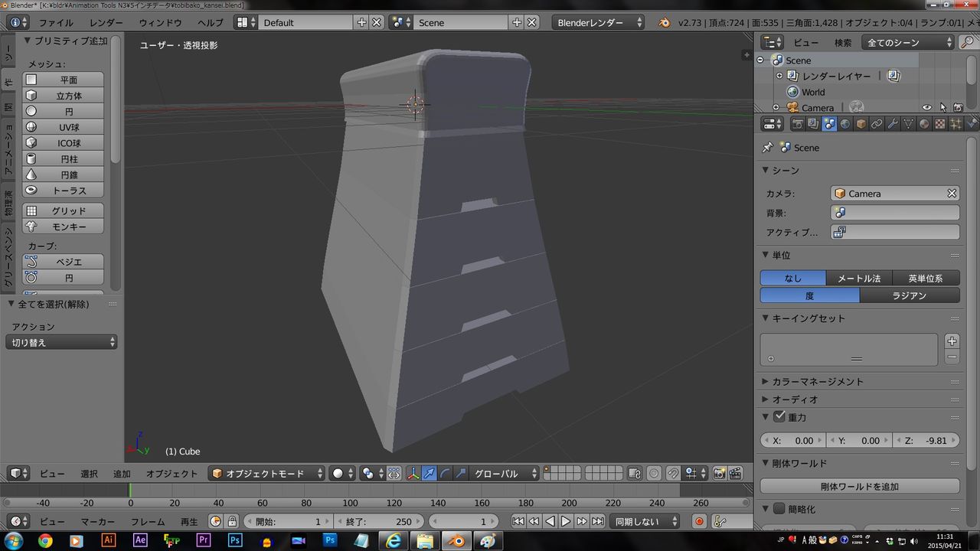Expand the カラーマネージメント panel
Screen dimensions: 980x551
click(818, 381)
